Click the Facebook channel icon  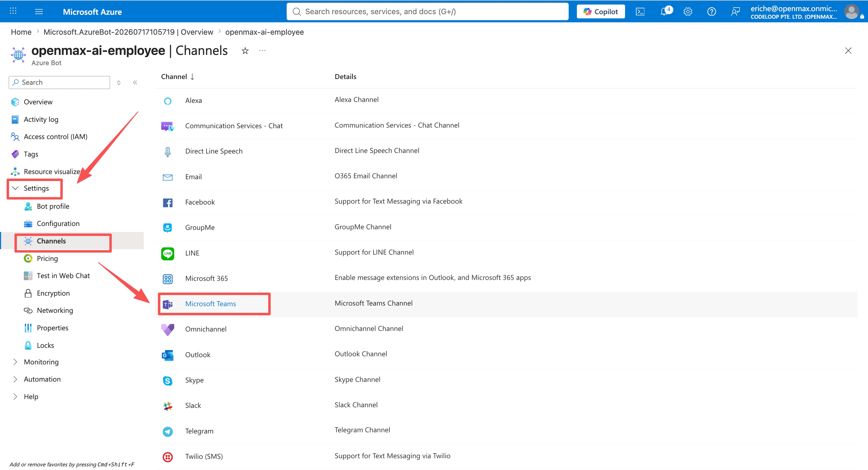pyautogui.click(x=168, y=203)
